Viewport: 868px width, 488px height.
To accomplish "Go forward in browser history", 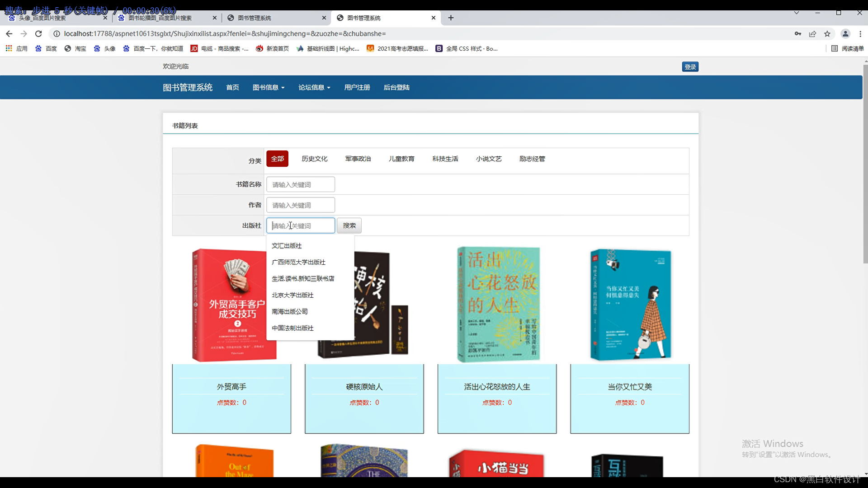I will click(x=24, y=34).
